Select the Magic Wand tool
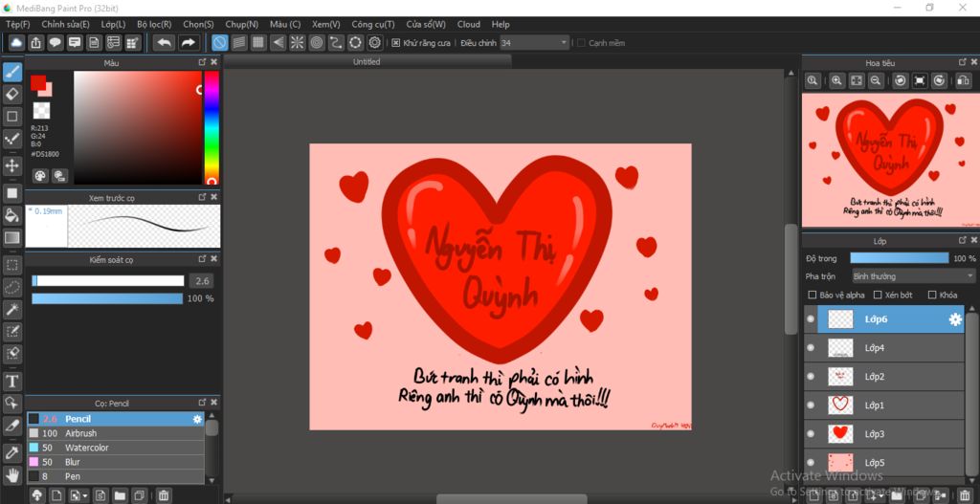Viewport: 980px width, 504px height. tap(11, 309)
